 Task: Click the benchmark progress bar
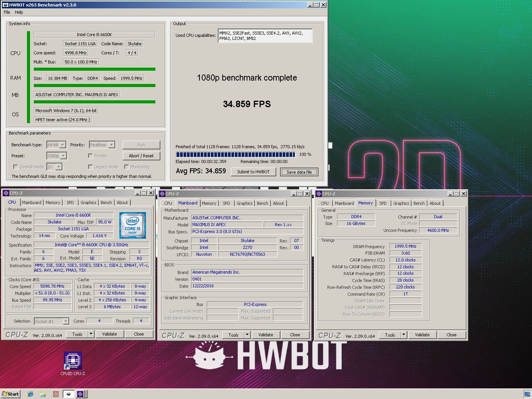[236, 155]
